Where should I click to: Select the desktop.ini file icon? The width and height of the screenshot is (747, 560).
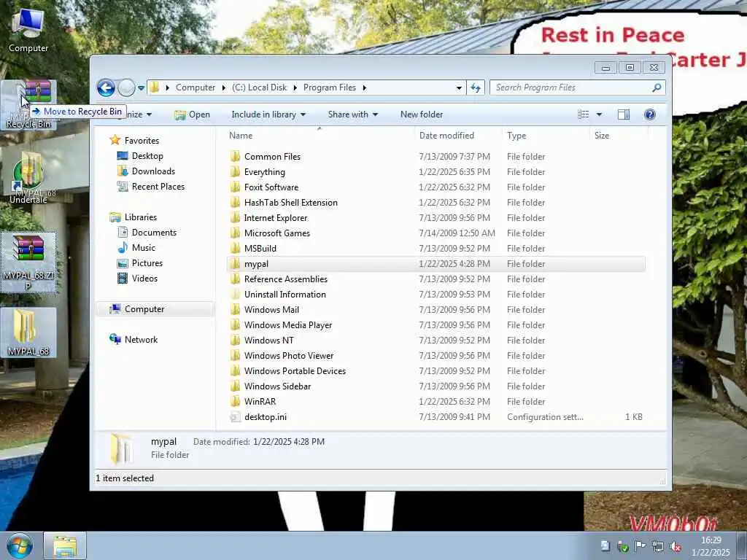tap(235, 417)
